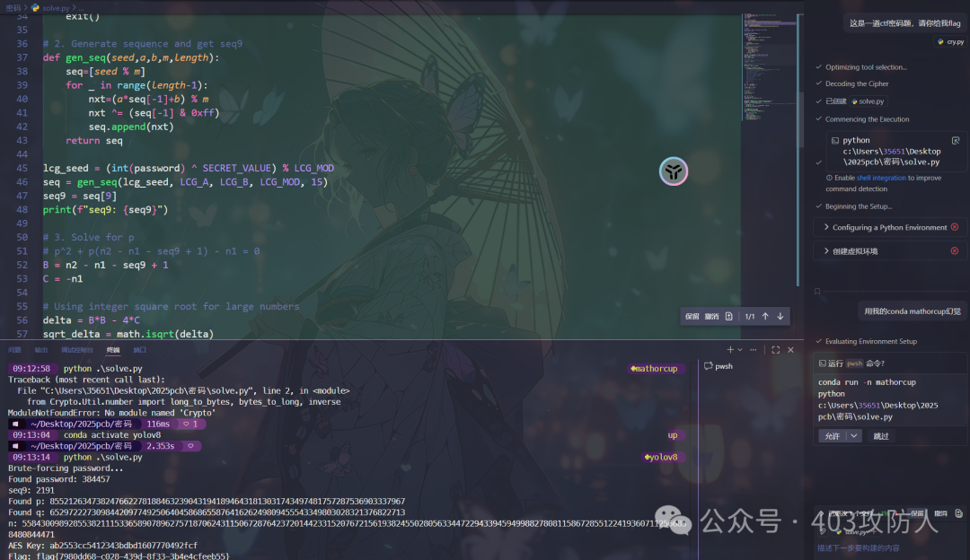Click 保留 in the chat changed files bar
This screenshot has height=560, width=970.
pyautogui.click(x=917, y=513)
